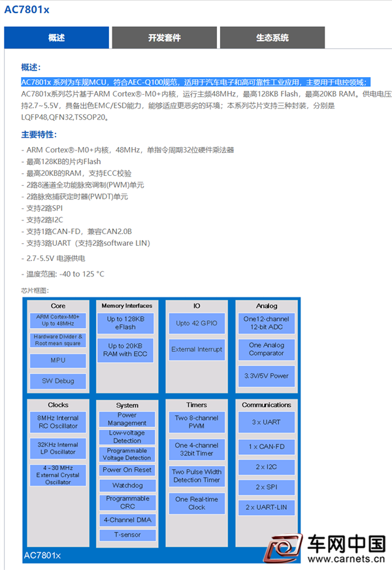Click the 2路脉宽捕获定时器 PWDT line
This screenshot has width=392, height=570.
click(x=74, y=197)
